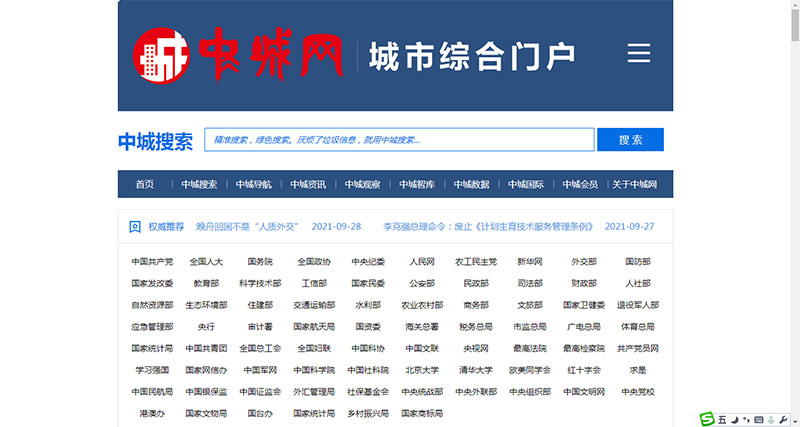Click the IME punctuation mode icon

[745, 418]
